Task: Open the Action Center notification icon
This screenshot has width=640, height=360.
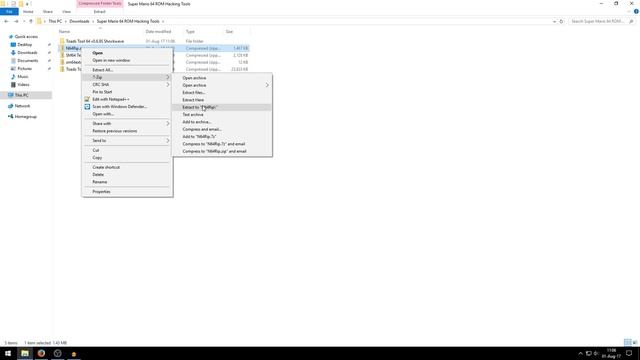Action: click(629, 353)
